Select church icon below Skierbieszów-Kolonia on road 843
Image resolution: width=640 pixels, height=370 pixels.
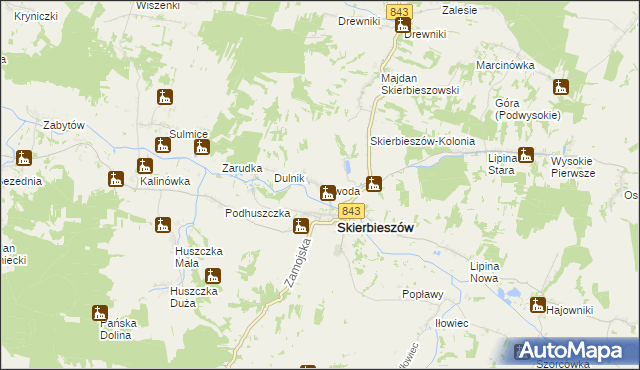coord(373,184)
